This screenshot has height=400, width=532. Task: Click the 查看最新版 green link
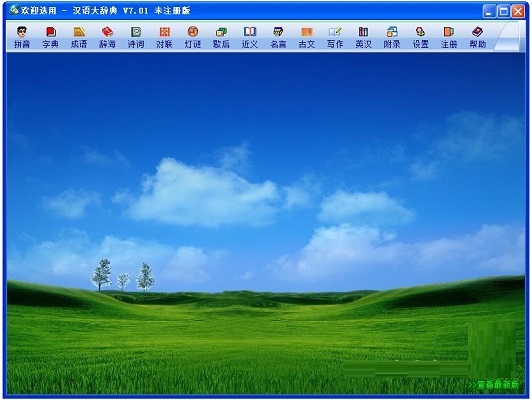coord(493,385)
